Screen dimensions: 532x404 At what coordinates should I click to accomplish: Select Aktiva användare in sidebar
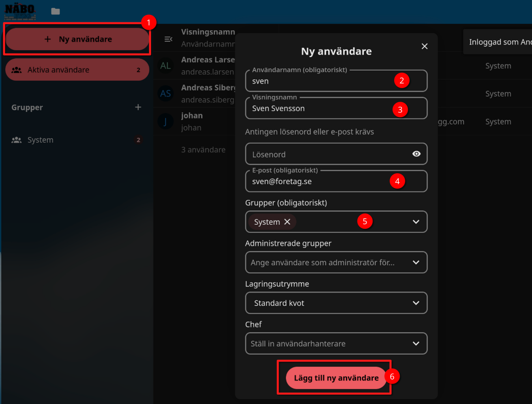tap(77, 70)
